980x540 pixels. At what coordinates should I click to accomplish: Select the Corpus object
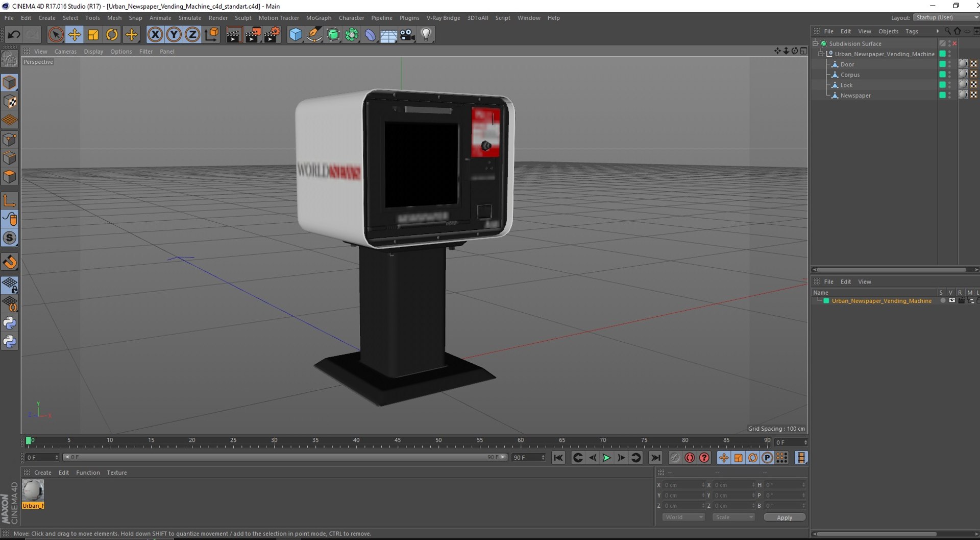[x=850, y=75]
